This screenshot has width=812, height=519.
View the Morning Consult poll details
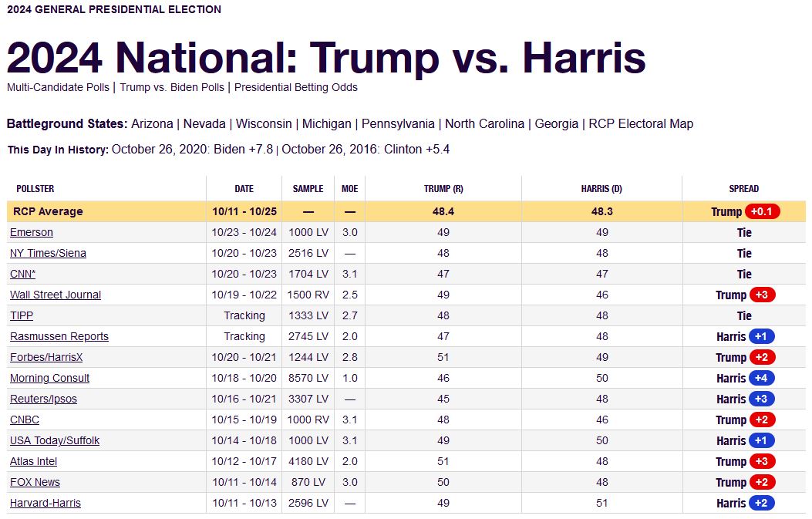[49, 378]
